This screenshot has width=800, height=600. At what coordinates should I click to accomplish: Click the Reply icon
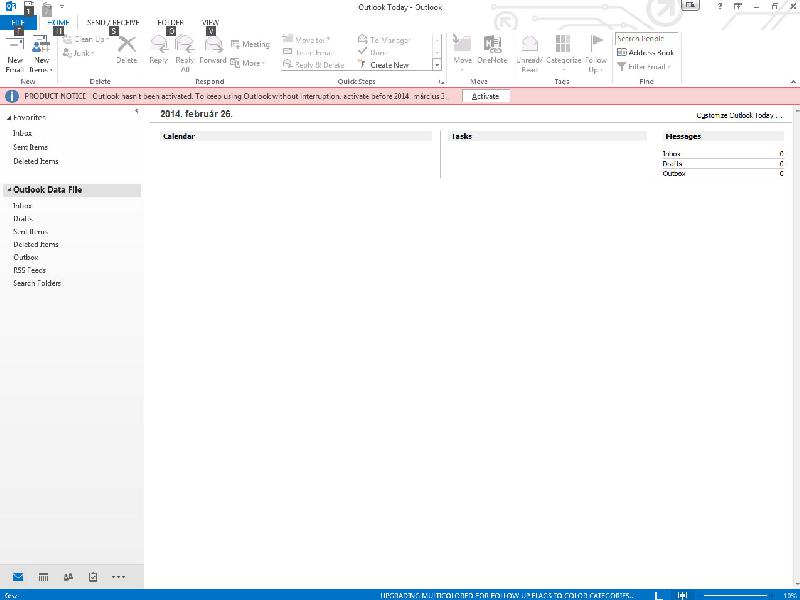pyautogui.click(x=159, y=44)
